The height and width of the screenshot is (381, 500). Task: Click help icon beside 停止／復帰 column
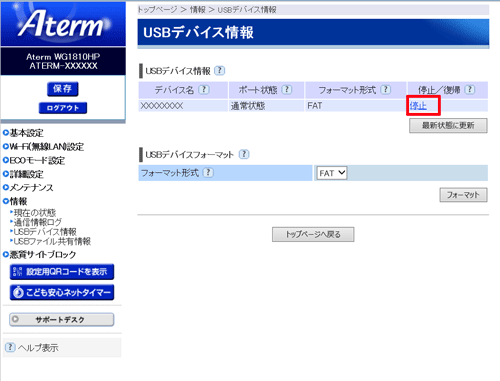coord(470,89)
